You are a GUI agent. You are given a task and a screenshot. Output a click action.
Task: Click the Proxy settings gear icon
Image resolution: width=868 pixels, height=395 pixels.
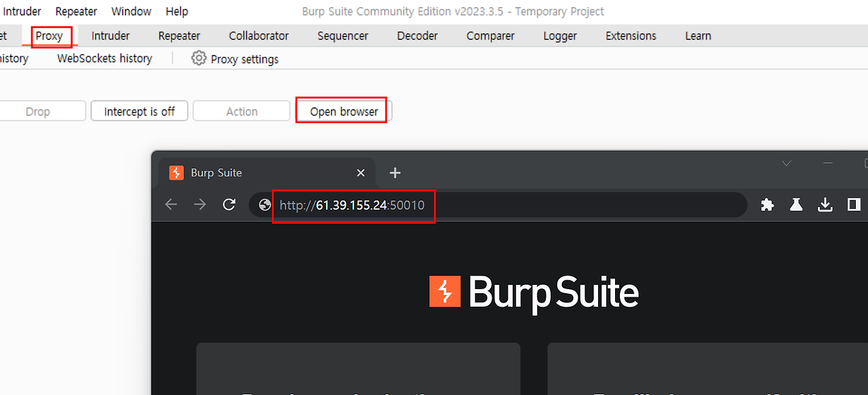[x=199, y=58]
